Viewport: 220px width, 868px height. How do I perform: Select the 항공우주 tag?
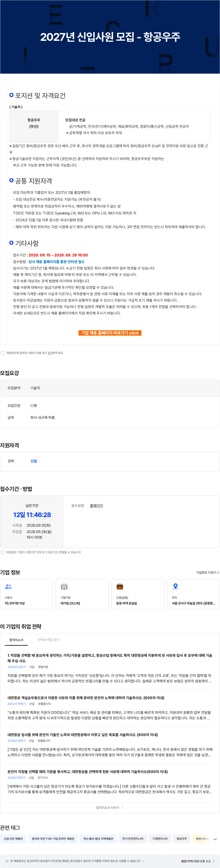tap(182, 839)
